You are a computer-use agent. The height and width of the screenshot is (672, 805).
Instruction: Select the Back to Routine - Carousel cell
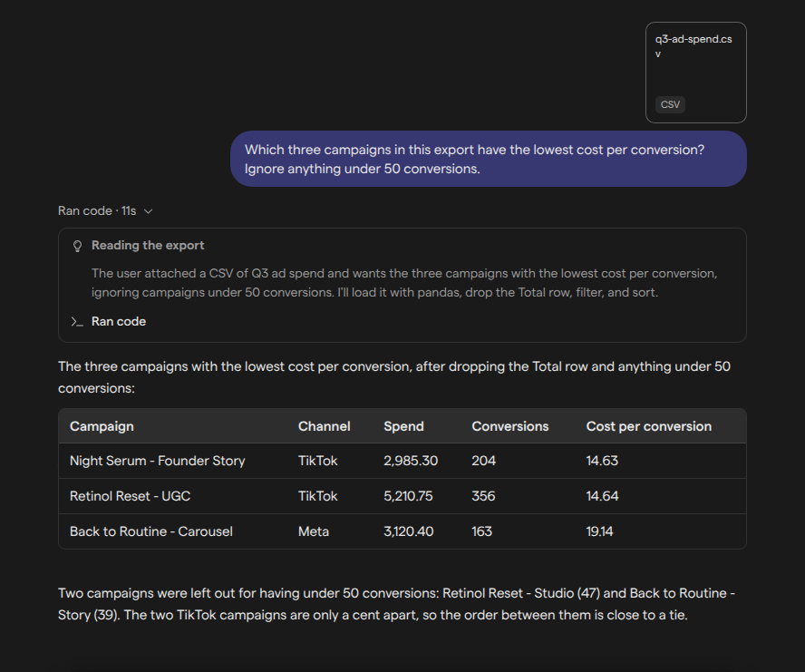[x=150, y=531]
